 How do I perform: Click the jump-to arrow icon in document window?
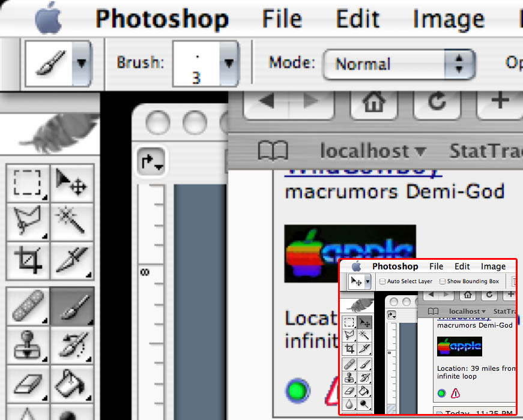tap(151, 162)
